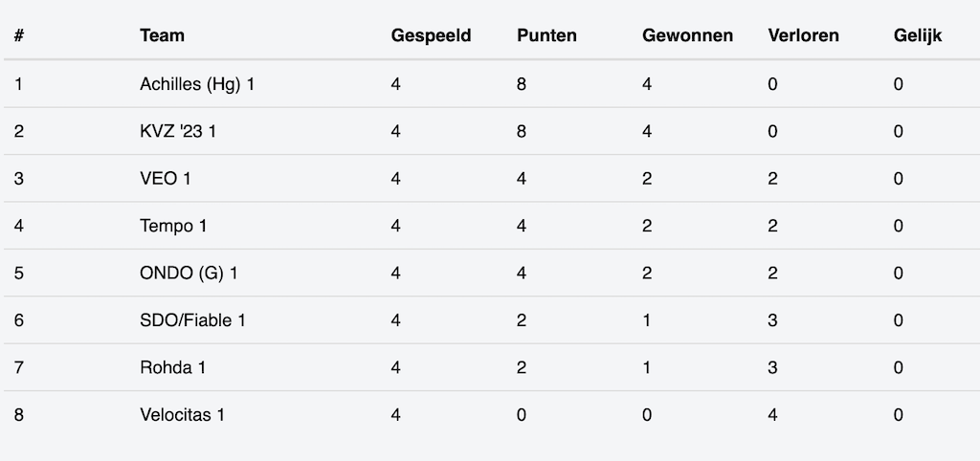
Task: Select SDO/Fiable 1 in the table
Action: click(192, 320)
